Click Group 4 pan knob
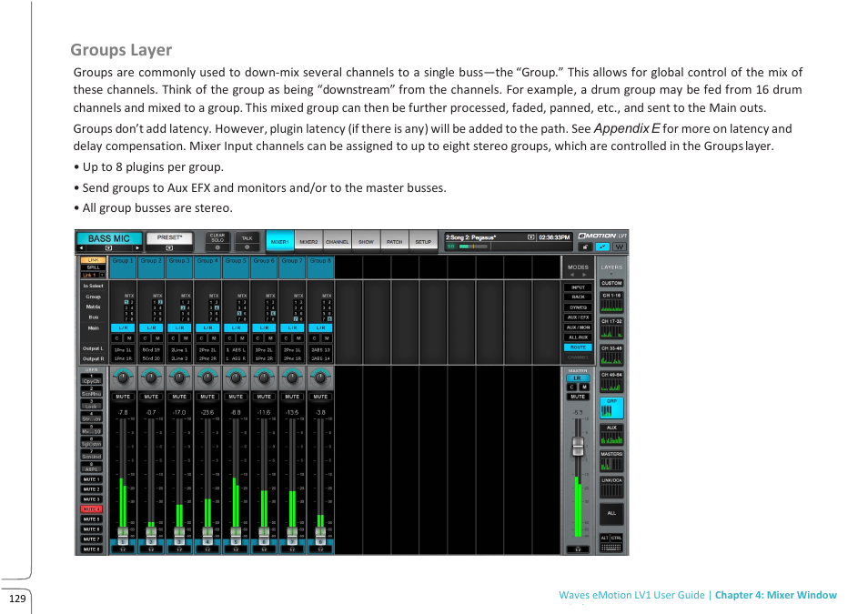 click(207, 378)
